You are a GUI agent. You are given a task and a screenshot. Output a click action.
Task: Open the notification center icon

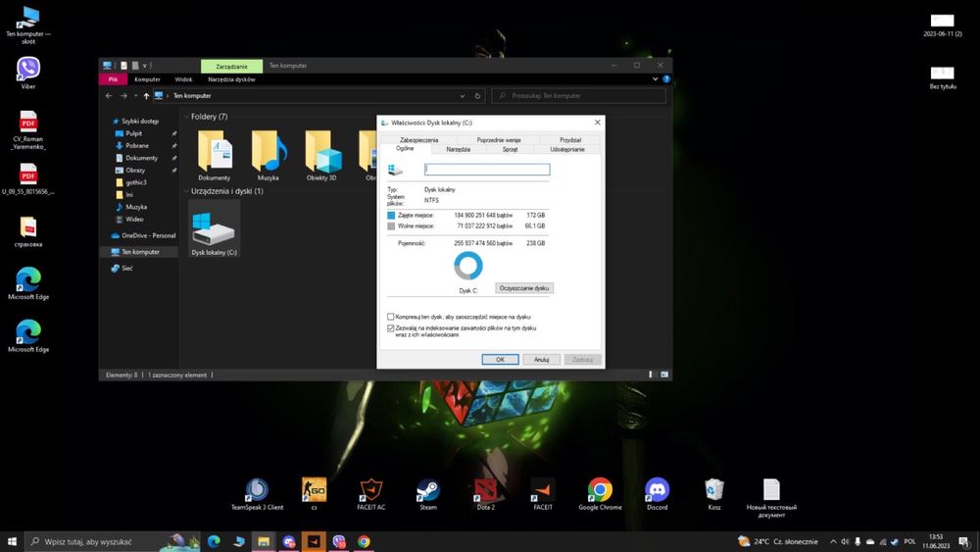pos(963,541)
